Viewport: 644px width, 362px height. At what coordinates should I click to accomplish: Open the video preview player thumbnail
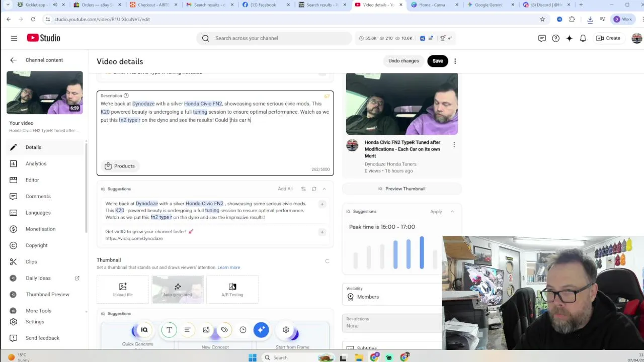click(401, 104)
